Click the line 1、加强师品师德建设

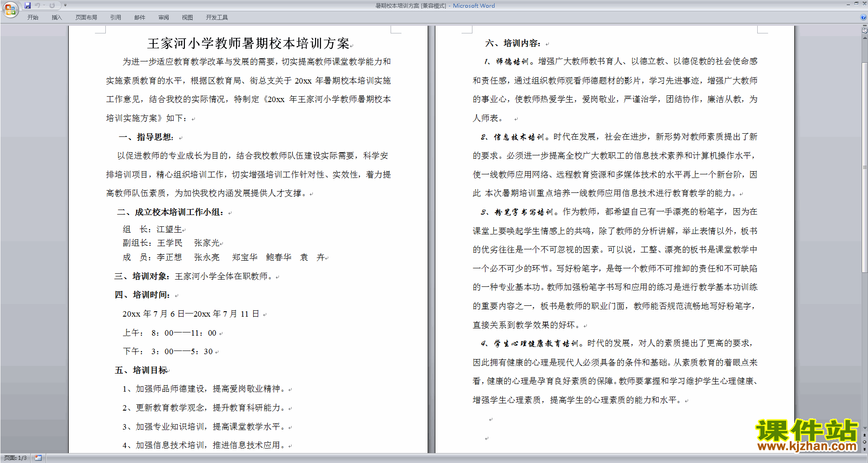tap(205, 389)
